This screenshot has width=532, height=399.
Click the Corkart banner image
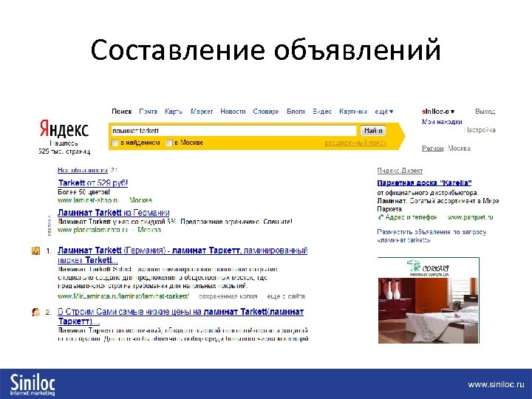point(428,301)
